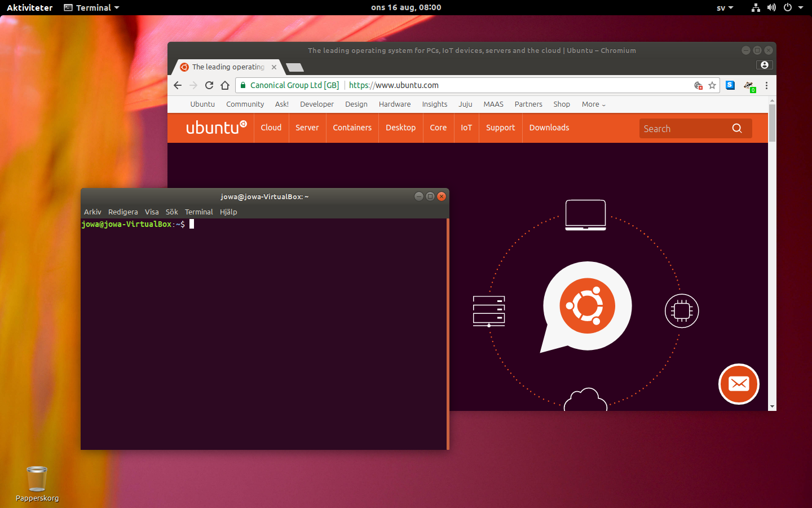812x508 pixels.
Task: Click the Partners link
Action: 528,104
